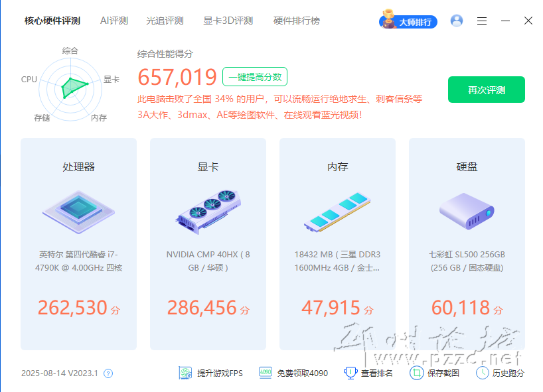Open the 历史跑分 link
The image size is (543, 392).
tap(508, 373)
